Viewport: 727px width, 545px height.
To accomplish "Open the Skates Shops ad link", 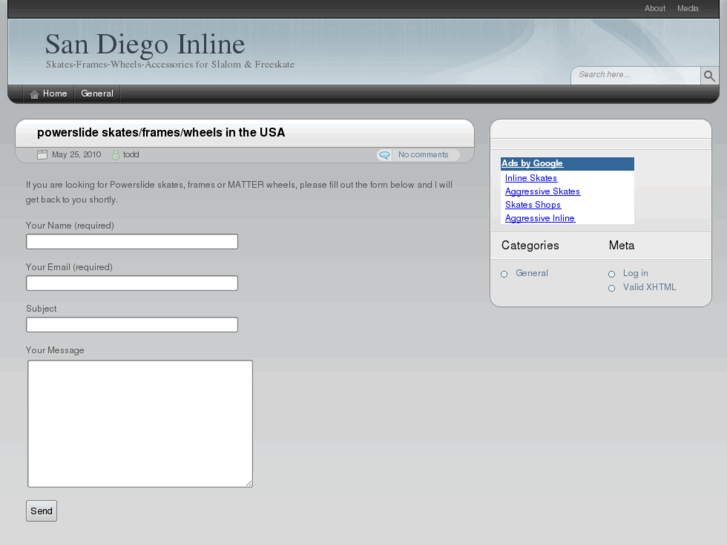I will pos(533,205).
